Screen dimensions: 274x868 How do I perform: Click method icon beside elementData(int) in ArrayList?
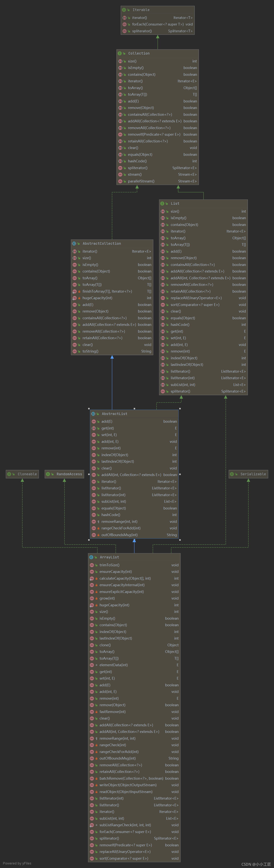coord(92,665)
